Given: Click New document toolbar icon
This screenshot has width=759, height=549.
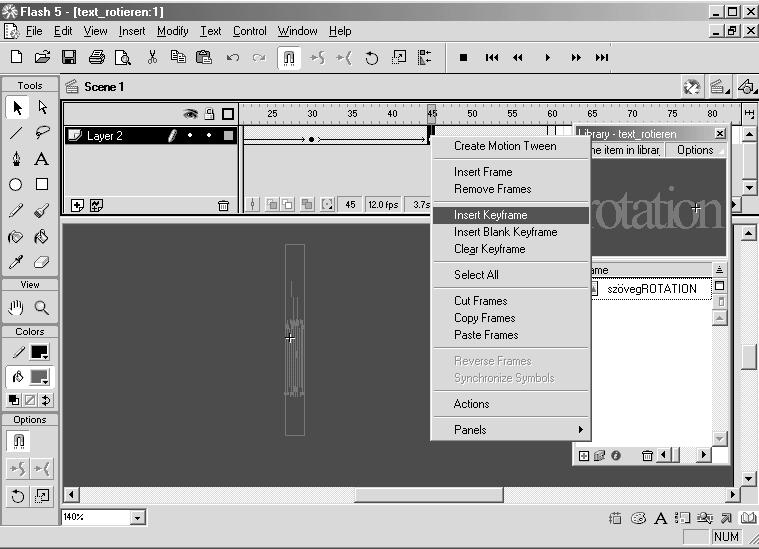Looking at the screenshot, I should point(16,57).
